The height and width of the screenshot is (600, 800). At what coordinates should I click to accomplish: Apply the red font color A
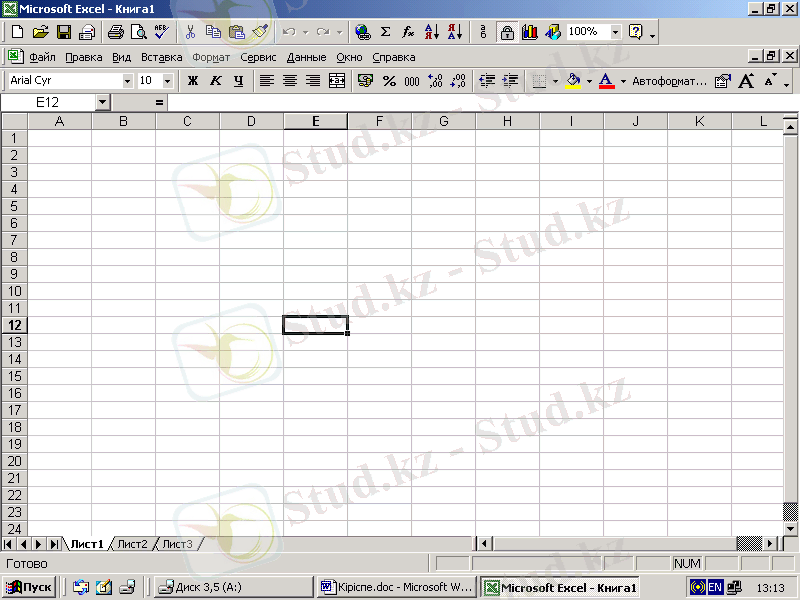606,81
